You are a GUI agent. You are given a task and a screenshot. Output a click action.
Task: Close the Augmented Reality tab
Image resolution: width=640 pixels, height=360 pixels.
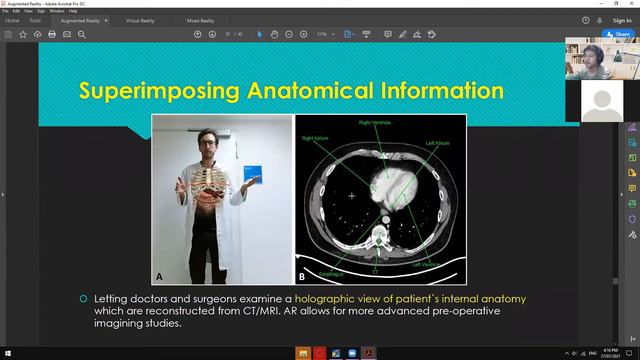click(106, 20)
